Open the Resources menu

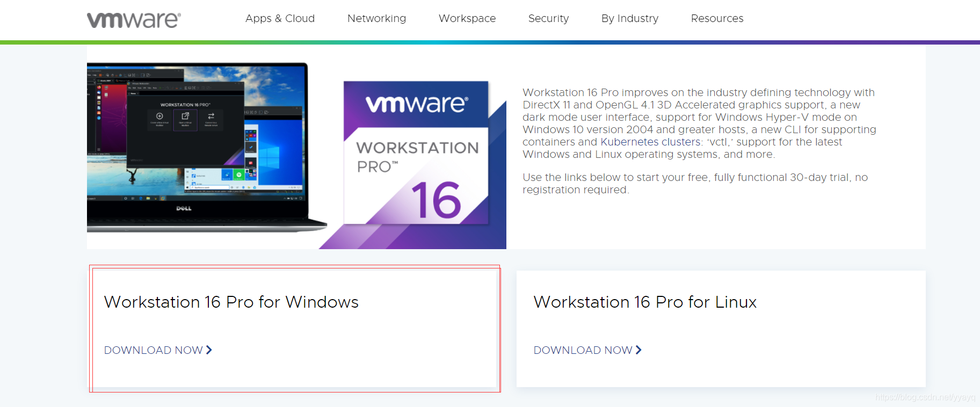717,18
